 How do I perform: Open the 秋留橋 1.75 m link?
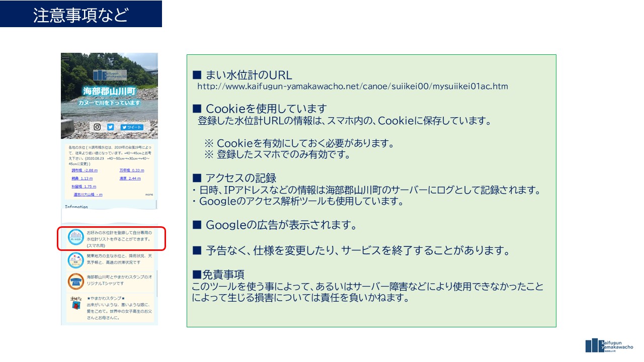84,187
